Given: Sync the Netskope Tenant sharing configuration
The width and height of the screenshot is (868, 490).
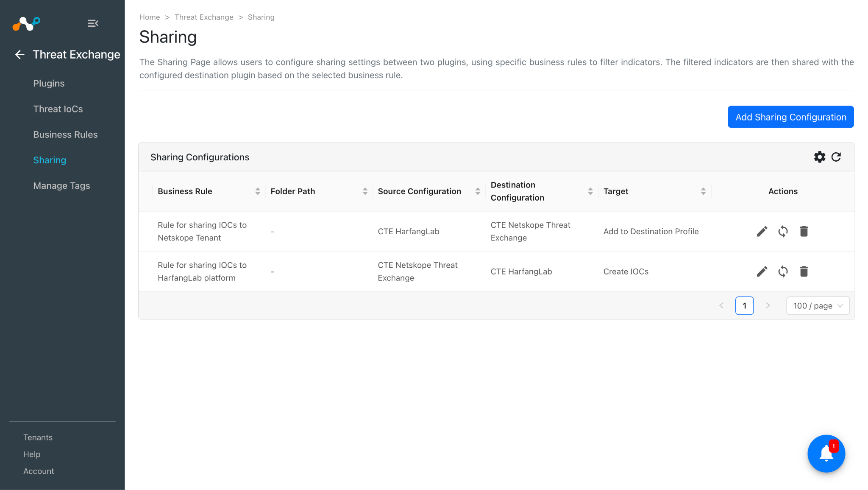Looking at the screenshot, I should pos(783,232).
